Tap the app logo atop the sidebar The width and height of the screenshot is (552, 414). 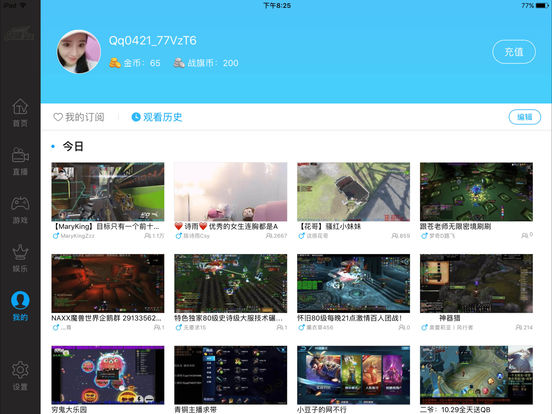[x=19, y=34]
